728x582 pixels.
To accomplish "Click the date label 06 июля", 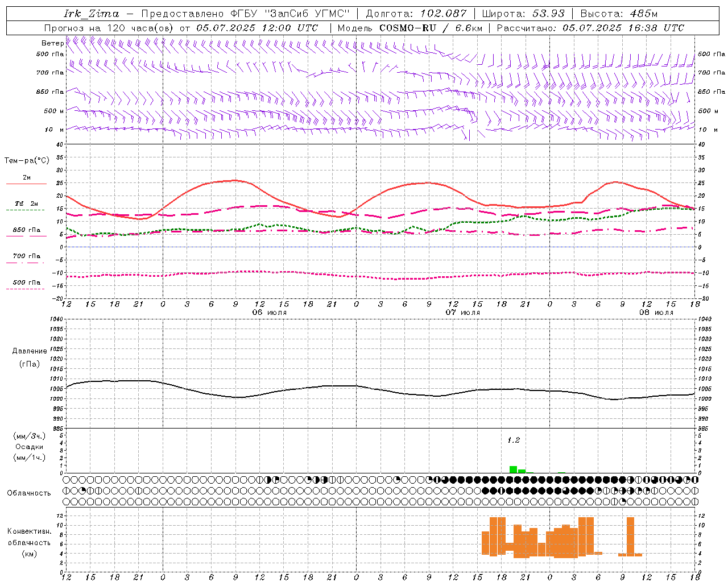I will coord(269,313).
